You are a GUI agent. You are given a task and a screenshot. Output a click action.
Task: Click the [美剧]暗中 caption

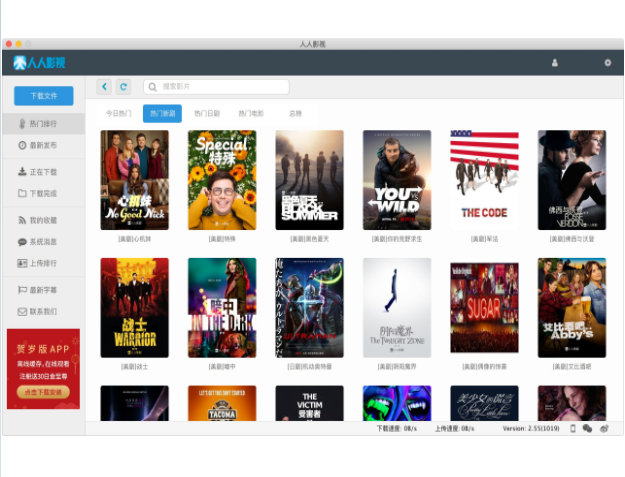click(x=222, y=367)
